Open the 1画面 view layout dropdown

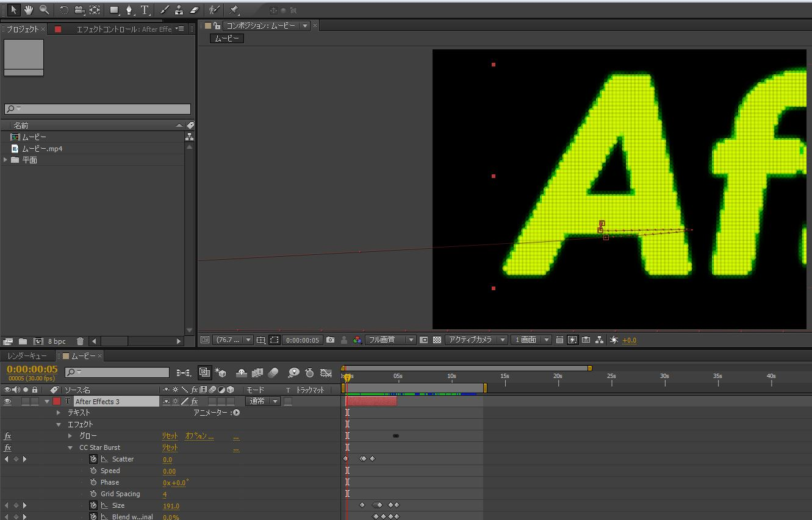pyautogui.click(x=531, y=340)
